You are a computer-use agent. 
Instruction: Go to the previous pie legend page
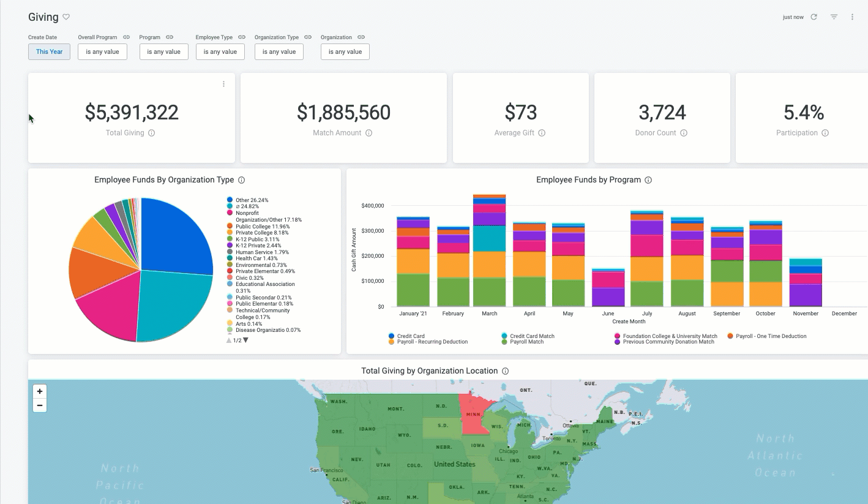click(x=229, y=340)
